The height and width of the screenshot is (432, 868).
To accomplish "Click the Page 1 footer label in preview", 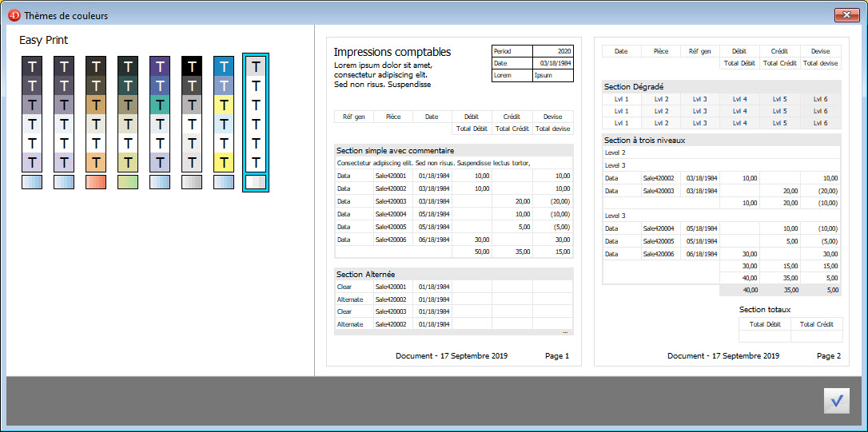I will coord(556,356).
